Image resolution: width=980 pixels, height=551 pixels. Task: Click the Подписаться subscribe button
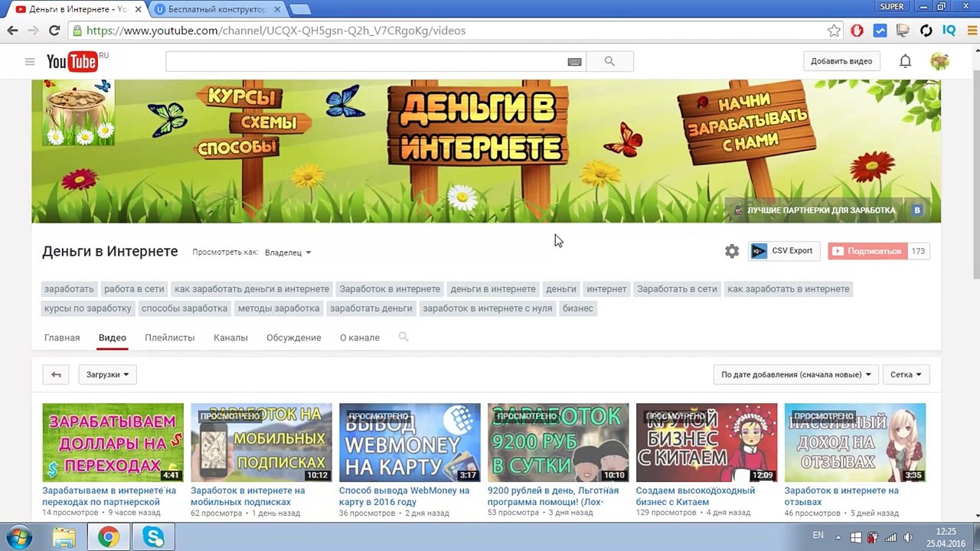pyautogui.click(x=867, y=251)
